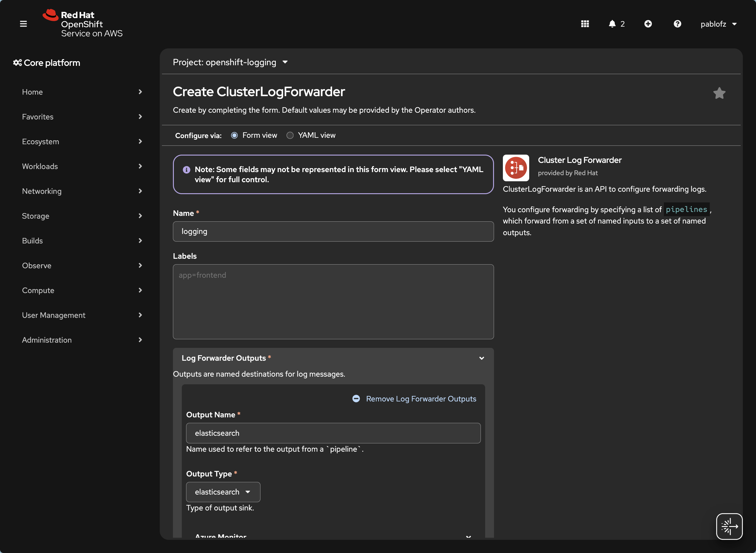Expand the Observe navigation item
This screenshot has height=553, width=756.
tap(82, 265)
